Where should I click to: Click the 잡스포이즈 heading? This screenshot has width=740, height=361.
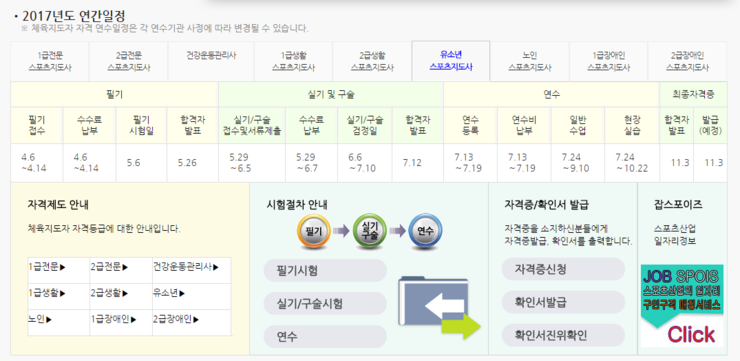(678, 205)
